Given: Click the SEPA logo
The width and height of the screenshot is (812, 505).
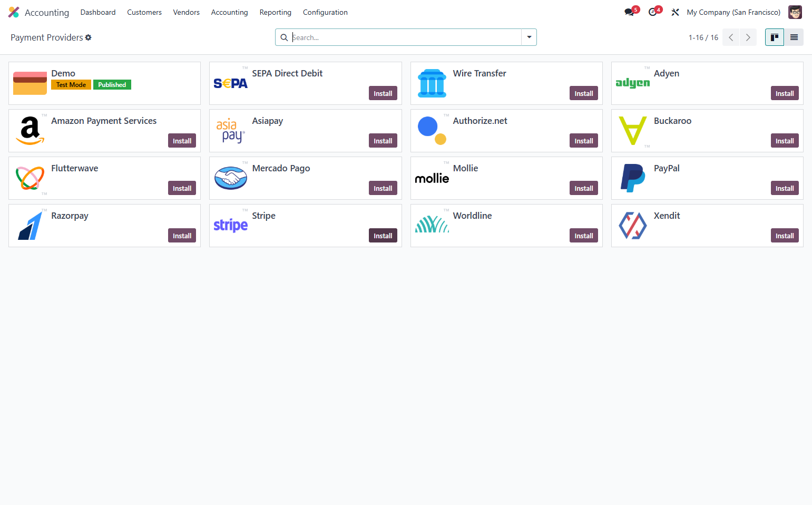Looking at the screenshot, I should pos(231,83).
